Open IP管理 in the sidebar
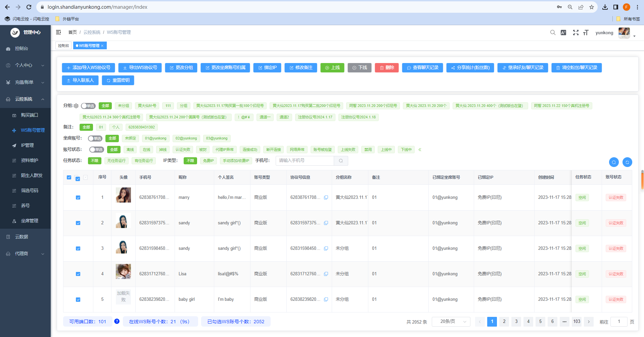Image resolution: width=644 pixels, height=337 pixels. (25, 145)
